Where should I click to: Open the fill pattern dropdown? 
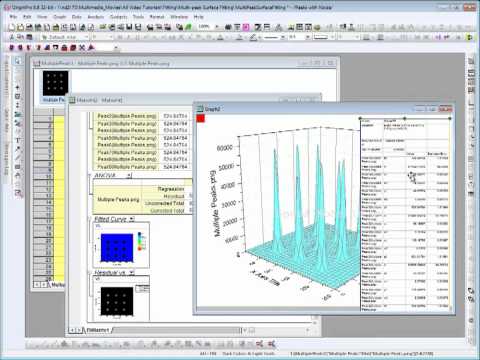[x=332, y=37]
